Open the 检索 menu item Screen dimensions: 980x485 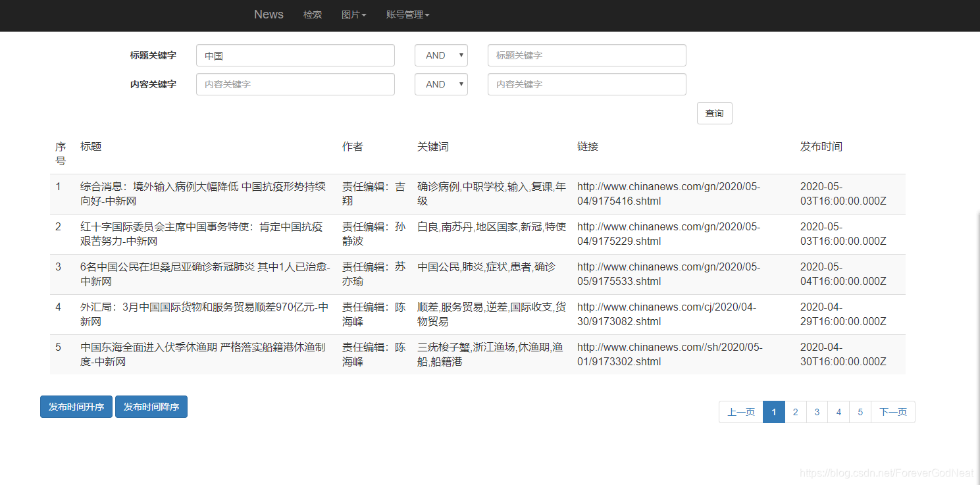point(313,14)
